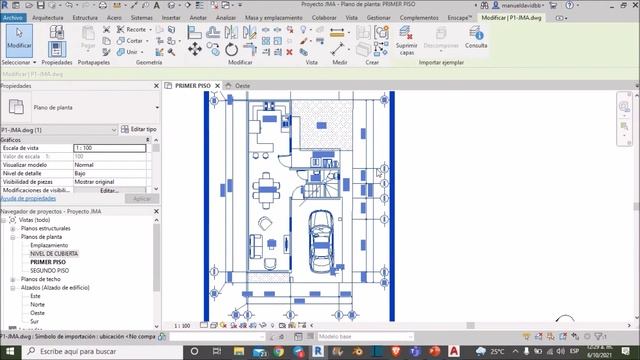Select the Copy tool icon
The image size is (640, 360).
pyautogui.click(x=213, y=49)
